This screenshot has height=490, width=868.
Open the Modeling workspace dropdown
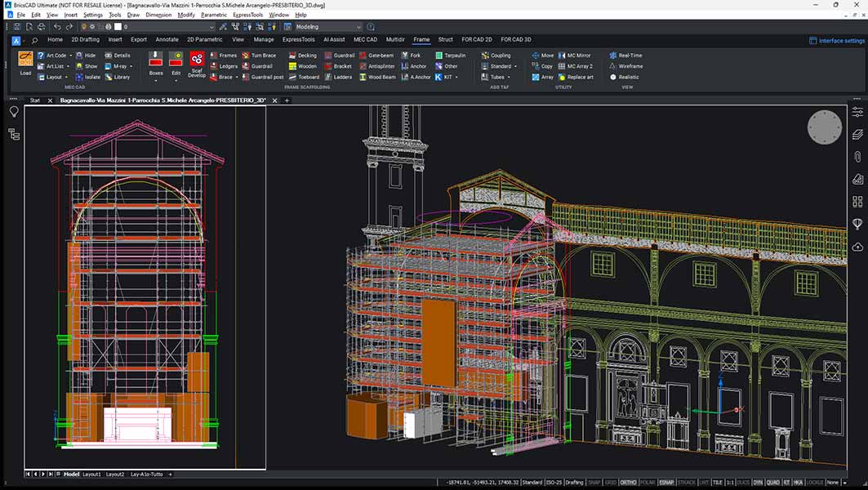pyautogui.click(x=356, y=26)
